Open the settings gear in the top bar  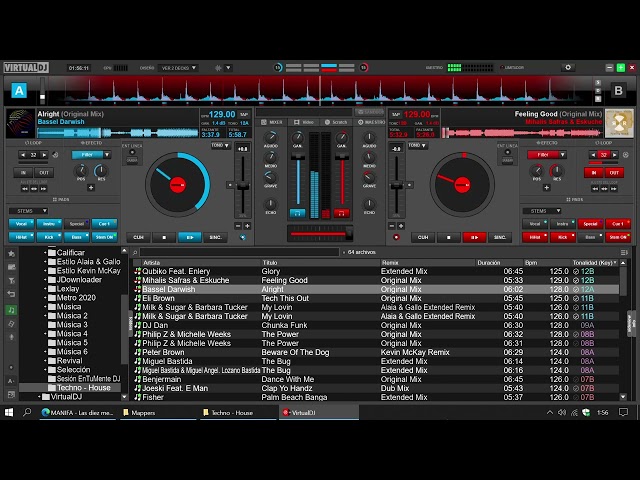[x=568, y=67]
